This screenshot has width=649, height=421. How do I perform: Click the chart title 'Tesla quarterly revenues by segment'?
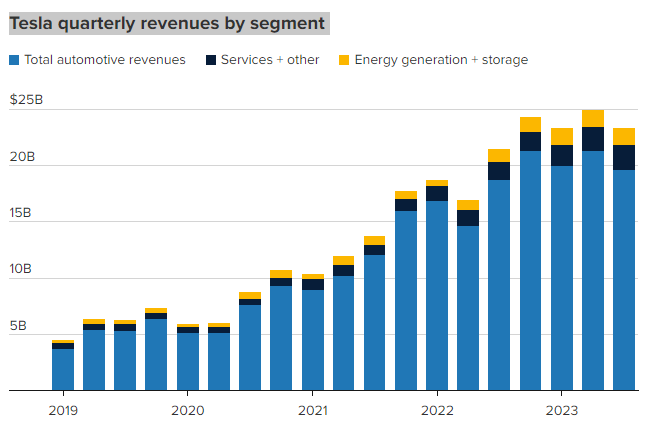click(167, 23)
